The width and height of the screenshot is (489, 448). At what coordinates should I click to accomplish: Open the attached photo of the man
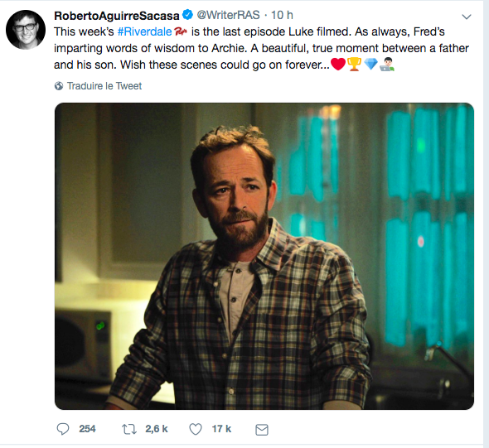(x=264, y=256)
